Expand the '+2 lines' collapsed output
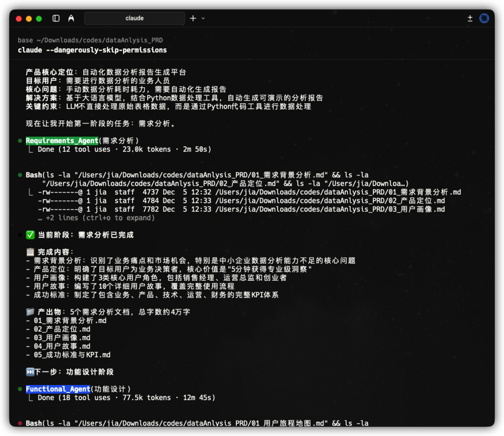Image resolution: width=504 pixels, height=436 pixels. (x=96, y=218)
